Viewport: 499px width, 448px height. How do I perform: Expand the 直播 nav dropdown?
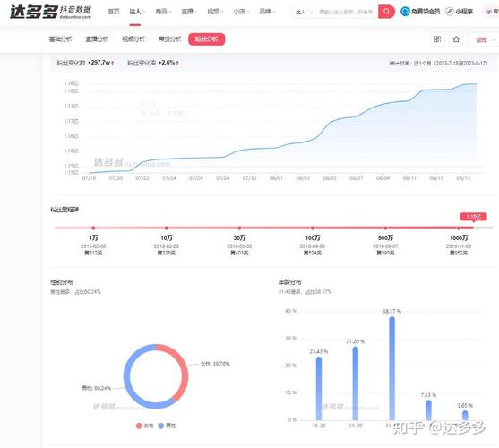pyautogui.click(x=189, y=12)
